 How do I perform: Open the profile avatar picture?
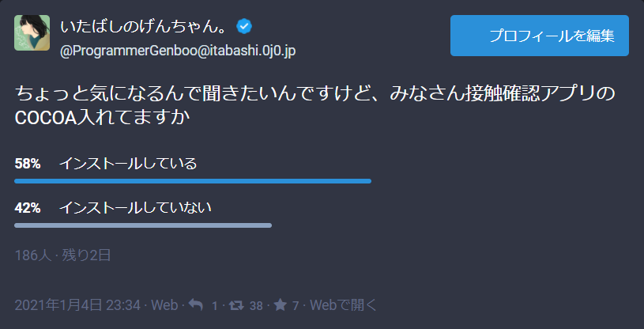tap(32, 33)
